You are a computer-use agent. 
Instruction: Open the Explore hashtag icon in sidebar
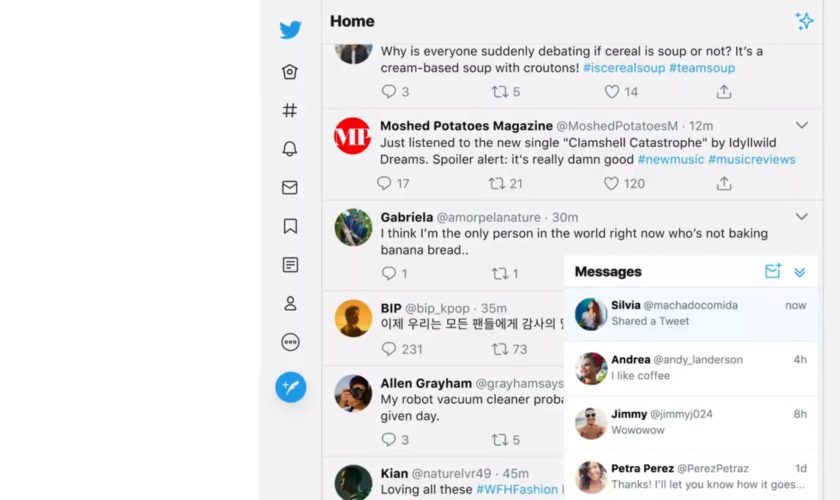click(x=290, y=110)
